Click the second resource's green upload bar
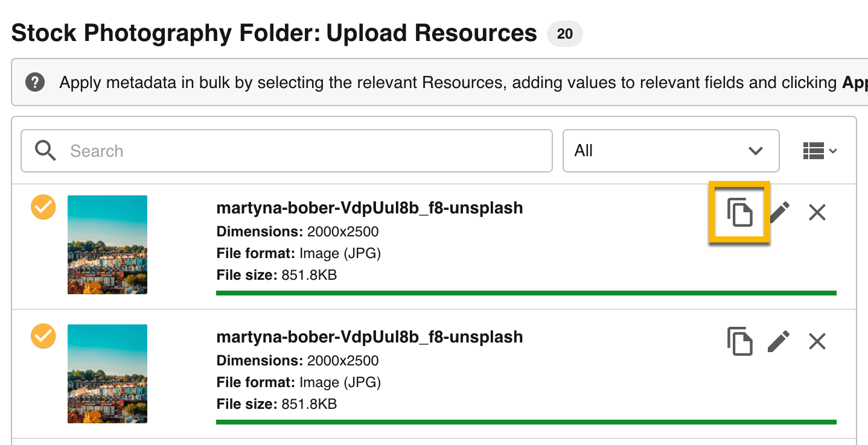 click(526, 422)
